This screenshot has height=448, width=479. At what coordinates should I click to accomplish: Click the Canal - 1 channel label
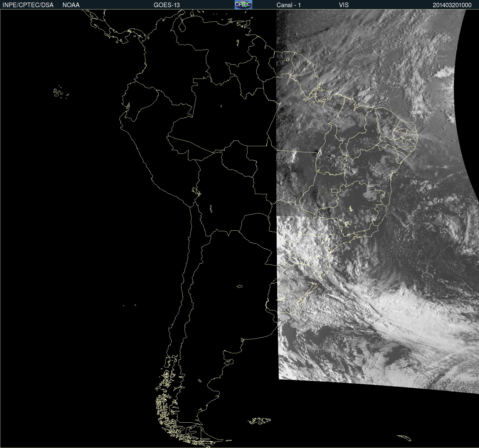(289, 5)
